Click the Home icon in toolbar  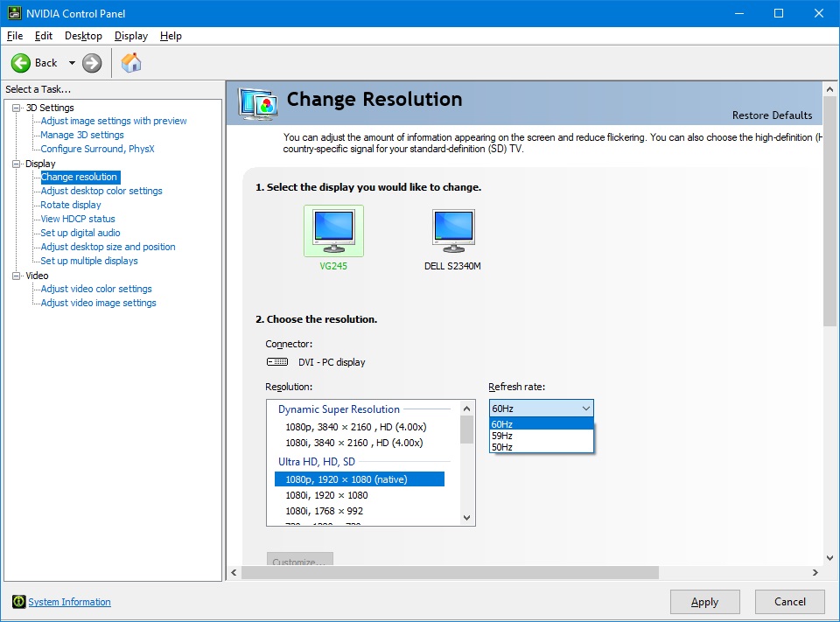[x=131, y=63]
